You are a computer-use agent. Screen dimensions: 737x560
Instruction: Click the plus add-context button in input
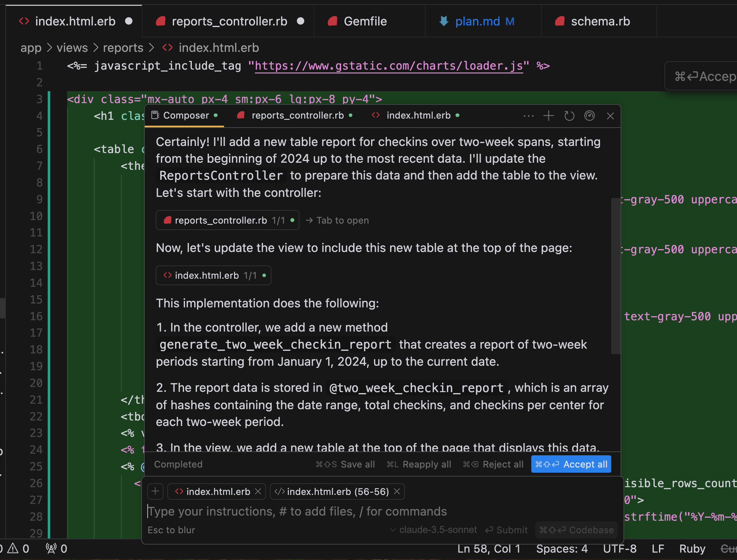(155, 491)
